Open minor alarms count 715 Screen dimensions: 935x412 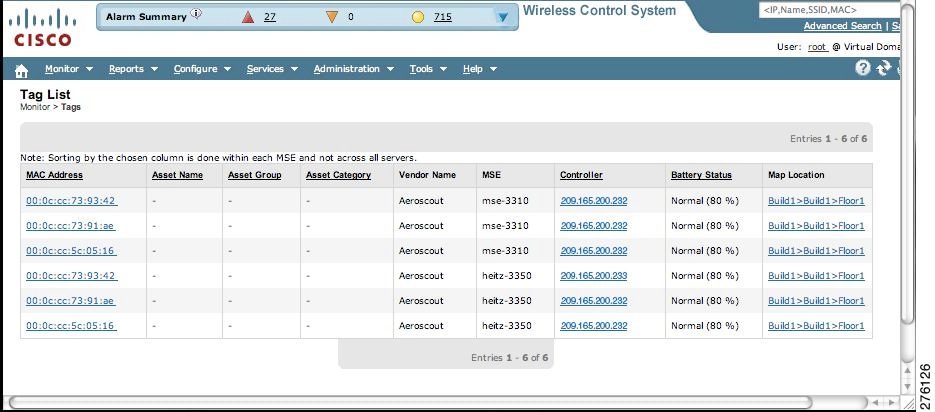(x=442, y=17)
